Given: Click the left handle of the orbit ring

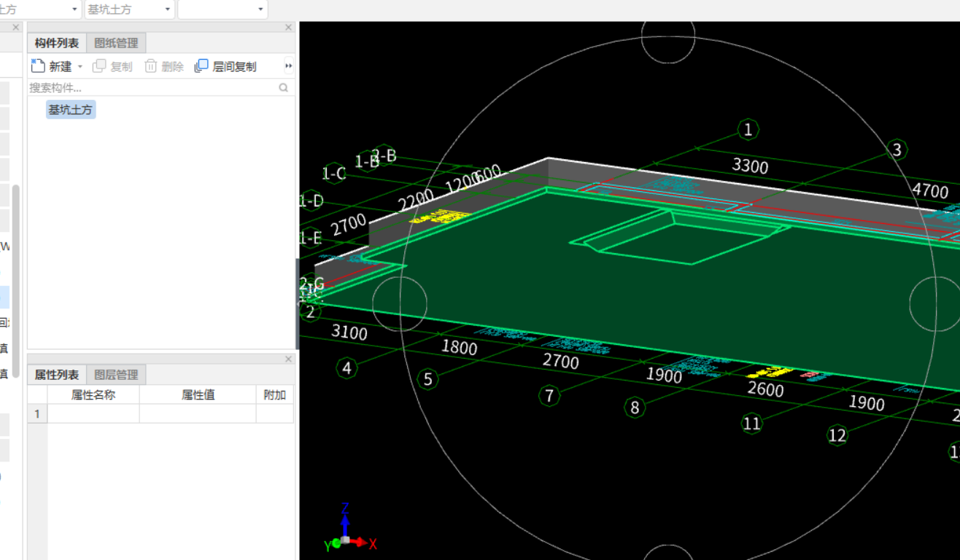Looking at the screenshot, I should [400, 303].
